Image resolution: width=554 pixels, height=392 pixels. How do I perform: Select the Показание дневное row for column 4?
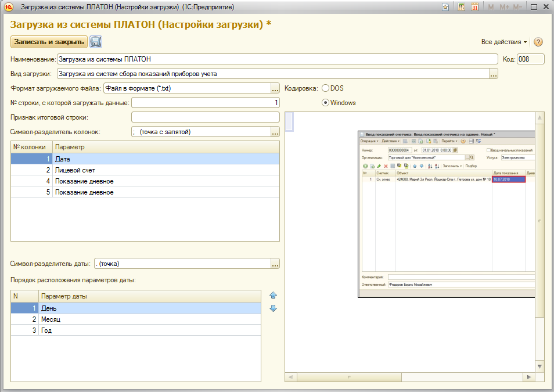coord(145,181)
